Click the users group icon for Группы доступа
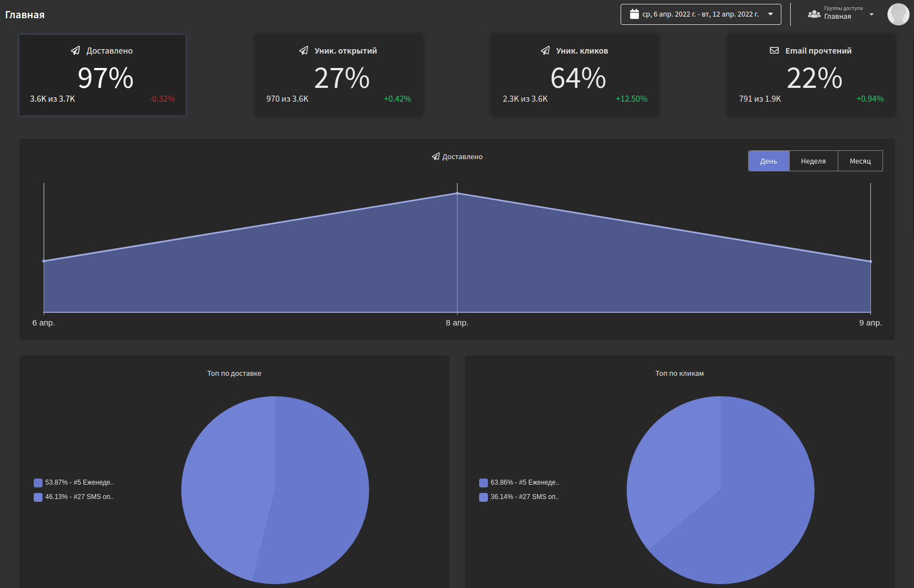 pos(814,14)
